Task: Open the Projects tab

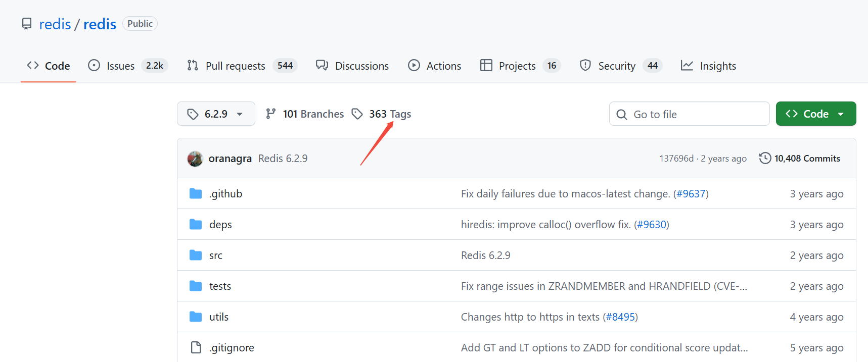Action: tap(520, 66)
